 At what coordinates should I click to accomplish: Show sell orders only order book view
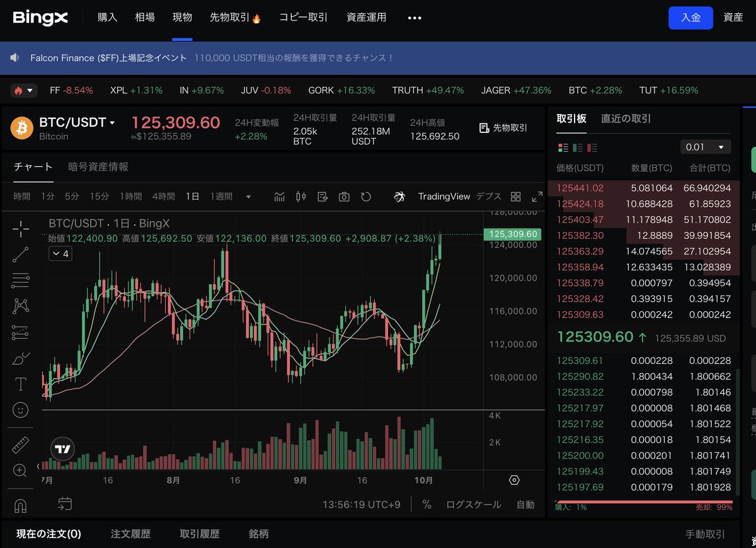coord(592,147)
